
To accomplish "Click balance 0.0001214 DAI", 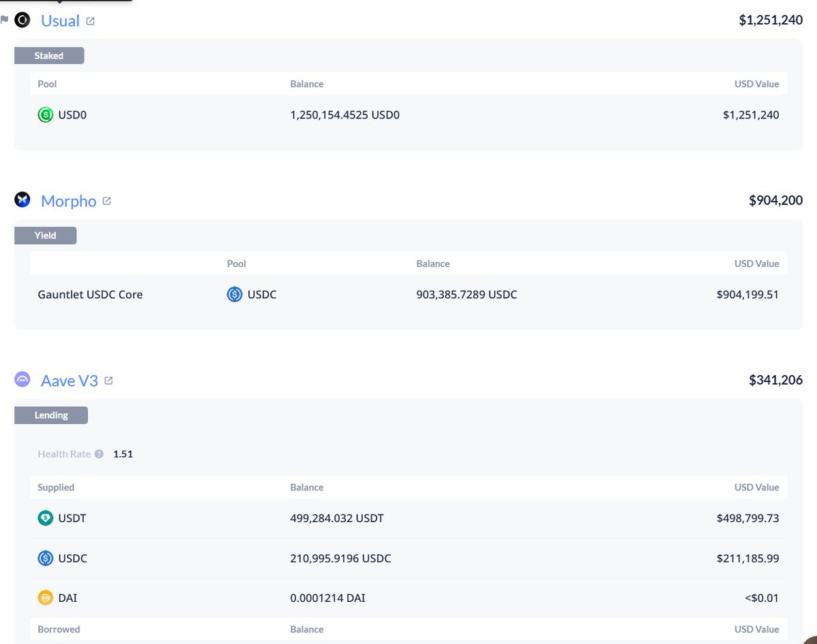I will (328, 598).
